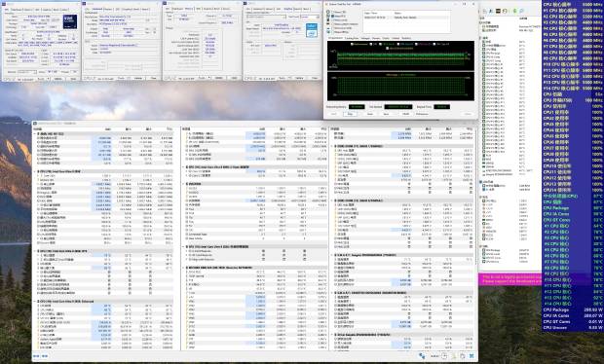Image resolution: width=604 pixels, height=364 pixels.
Task: Click the green icon in AIDA64 toolbar
Action: pos(515,11)
